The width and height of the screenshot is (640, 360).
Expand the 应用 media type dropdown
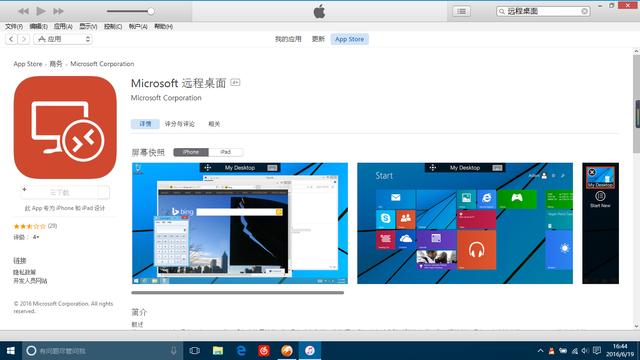(x=63, y=39)
